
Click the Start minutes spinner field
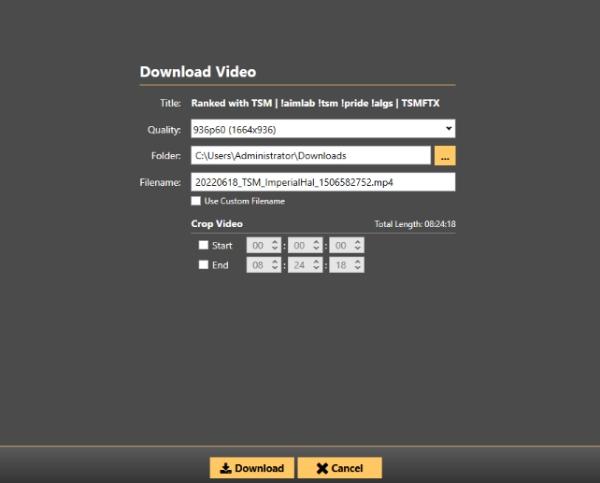(x=305, y=245)
